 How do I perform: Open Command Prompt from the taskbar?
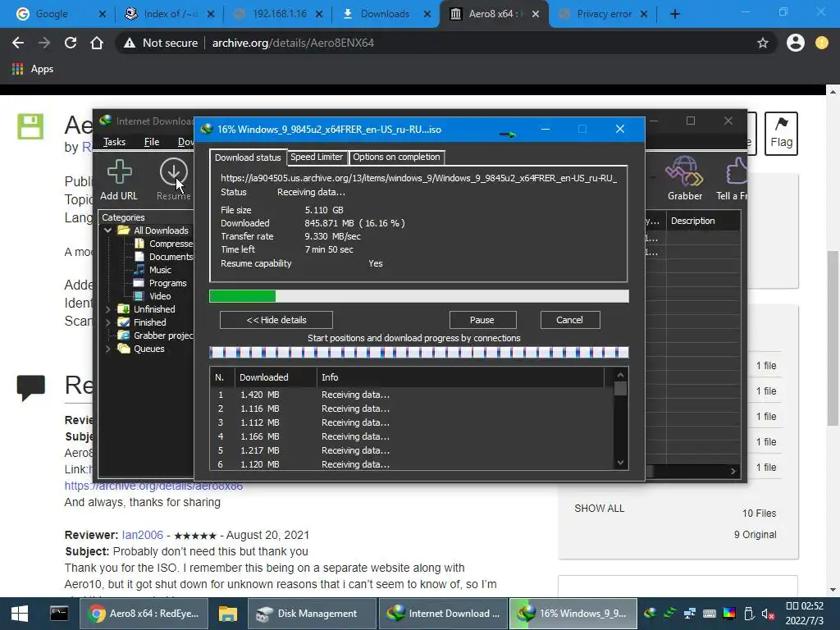pyautogui.click(x=59, y=614)
